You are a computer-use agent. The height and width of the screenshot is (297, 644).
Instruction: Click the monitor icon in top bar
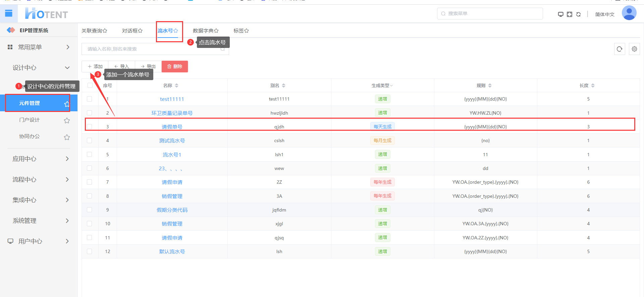(560, 14)
